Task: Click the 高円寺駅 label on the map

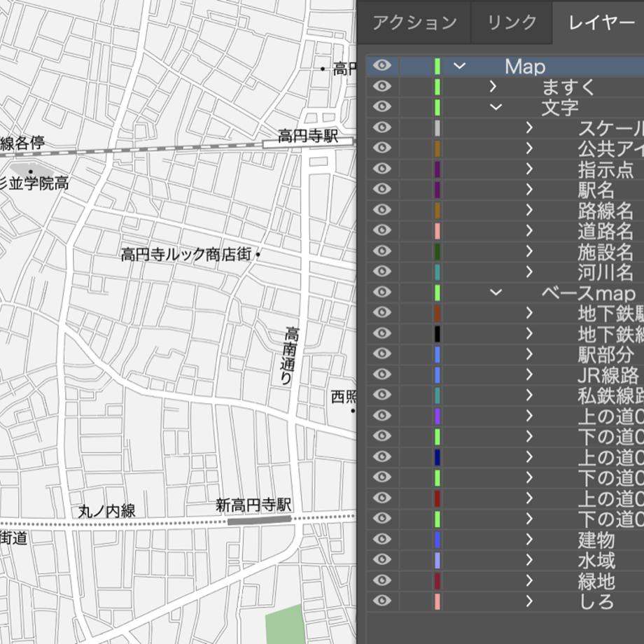Action: pyautogui.click(x=308, y=135)
